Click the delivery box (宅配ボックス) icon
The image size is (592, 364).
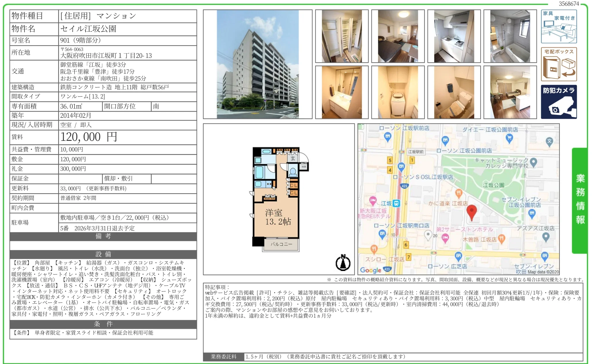click(559, 64)
